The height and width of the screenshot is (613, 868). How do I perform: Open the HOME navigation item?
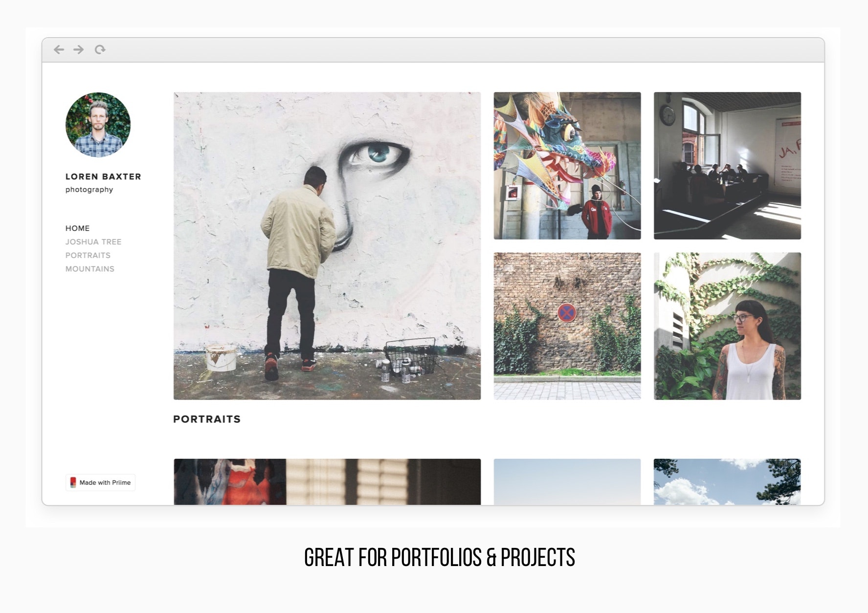pyautogui.click(x=78, y=228)
